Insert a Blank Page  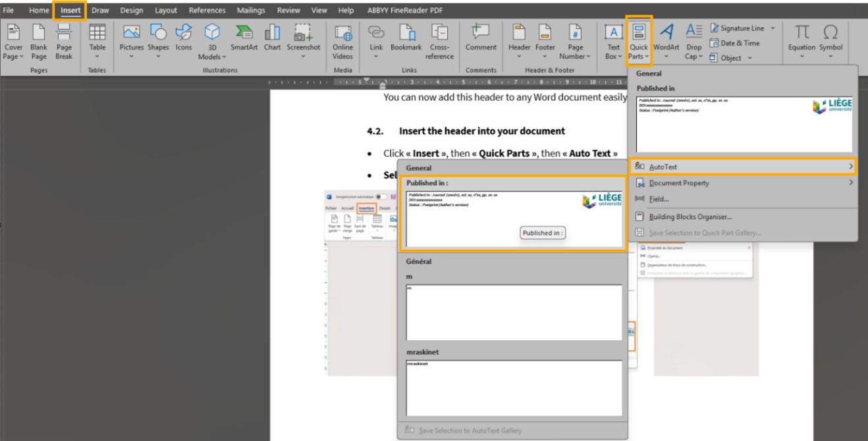point(39,42)
